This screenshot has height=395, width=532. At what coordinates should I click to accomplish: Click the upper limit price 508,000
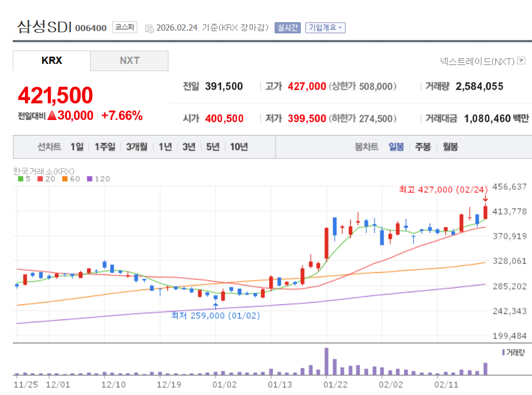(x=376, y=87)
